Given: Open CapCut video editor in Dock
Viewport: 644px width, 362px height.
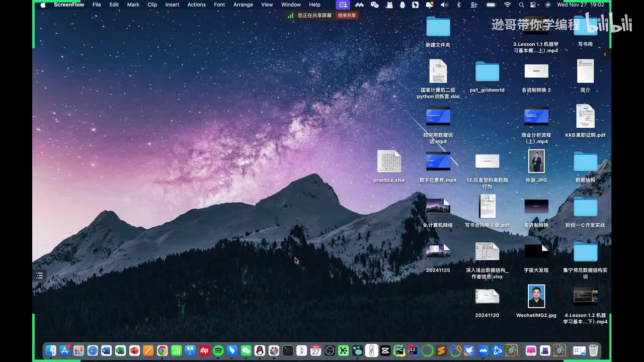Looking at the screenshot, I should coord(385,350).
